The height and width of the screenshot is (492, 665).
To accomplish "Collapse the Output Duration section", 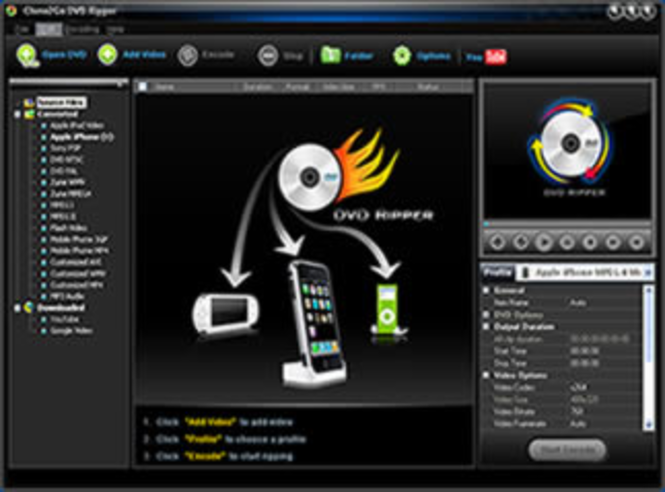I will 486,327.
